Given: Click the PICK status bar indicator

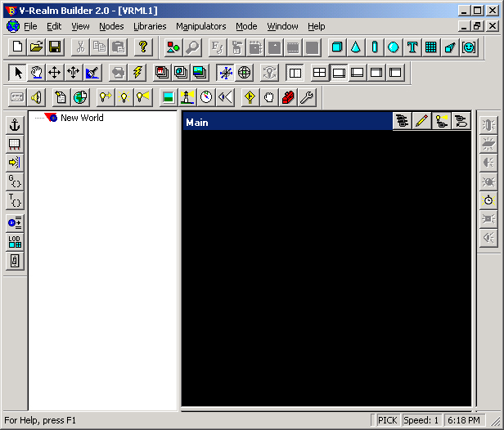Looking at the screenshot, I should (x=387, y=420).
